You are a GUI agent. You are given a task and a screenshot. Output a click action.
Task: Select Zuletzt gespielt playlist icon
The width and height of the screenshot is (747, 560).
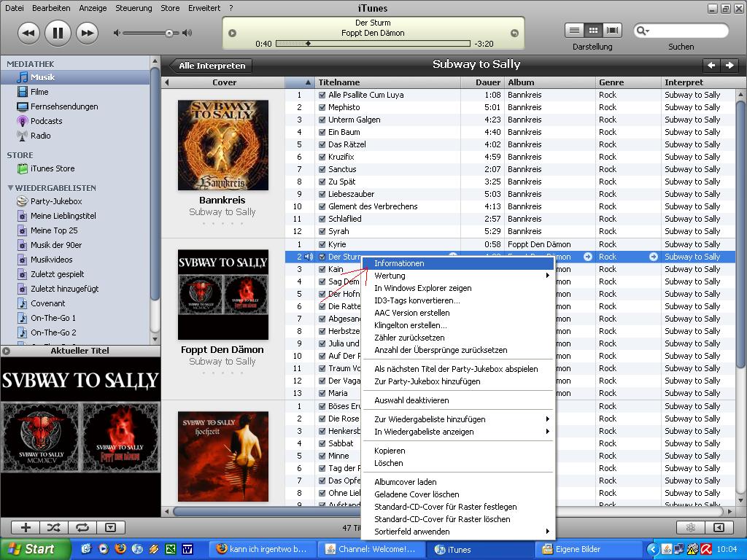[x=22, y=274]
